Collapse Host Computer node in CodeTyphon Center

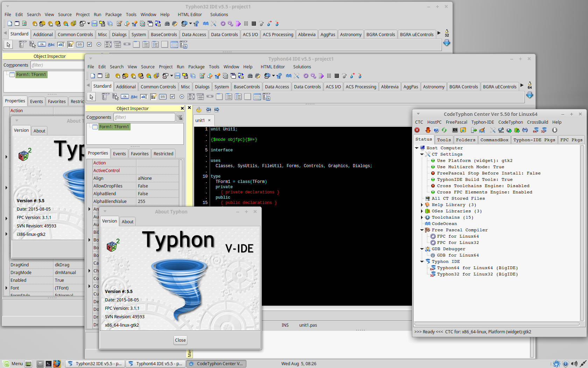[x=417, y=148]
